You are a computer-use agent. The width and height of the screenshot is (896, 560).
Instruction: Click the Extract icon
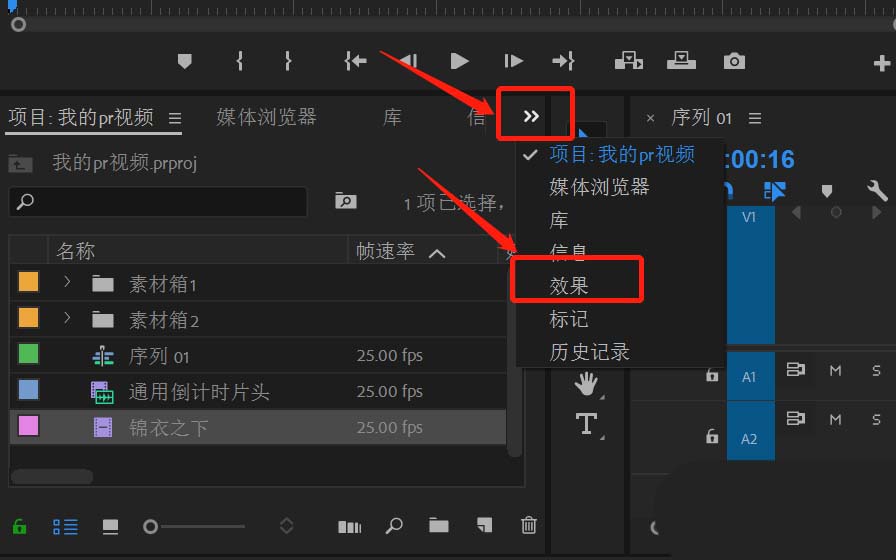pos(681,61)
